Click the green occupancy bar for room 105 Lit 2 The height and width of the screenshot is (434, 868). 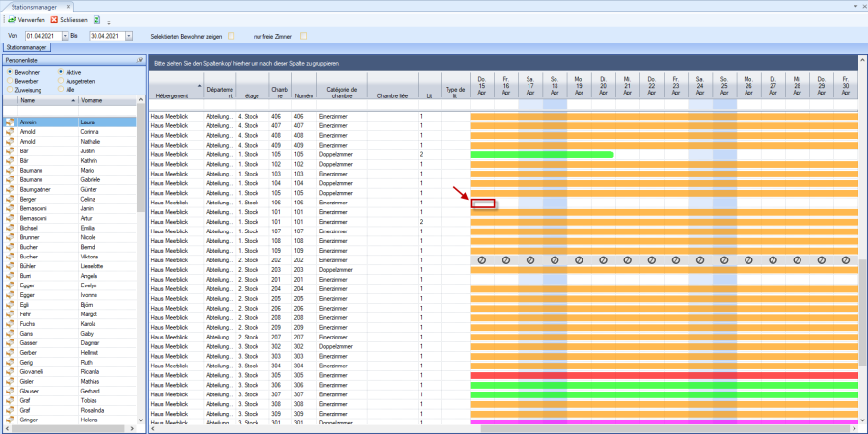tap(541, 154)
